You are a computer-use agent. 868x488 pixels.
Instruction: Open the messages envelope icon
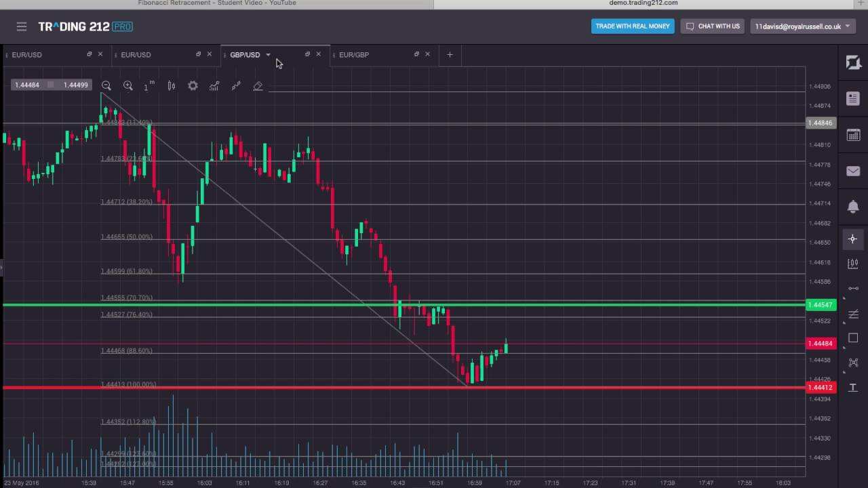853,171
